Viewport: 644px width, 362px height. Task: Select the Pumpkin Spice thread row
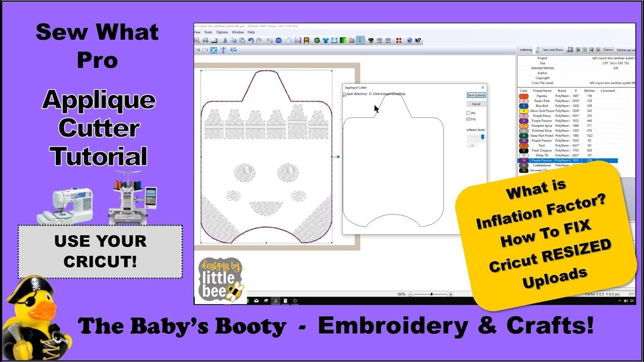[569, 126]
